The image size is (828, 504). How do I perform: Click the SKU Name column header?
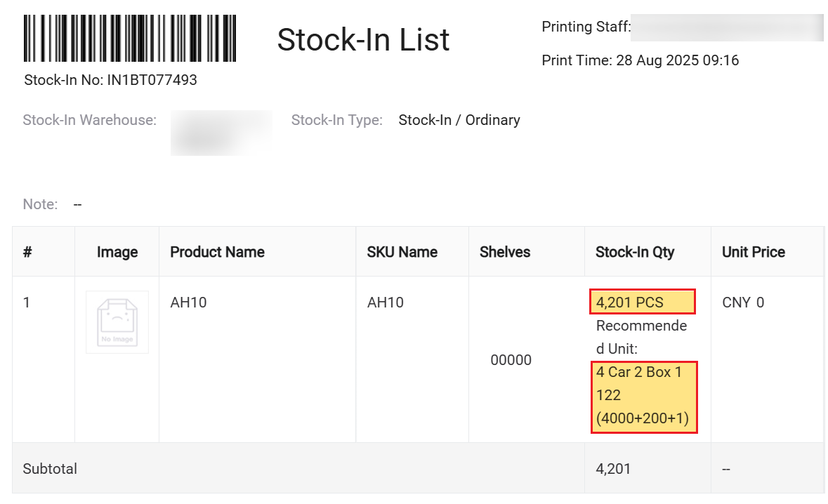402,252
